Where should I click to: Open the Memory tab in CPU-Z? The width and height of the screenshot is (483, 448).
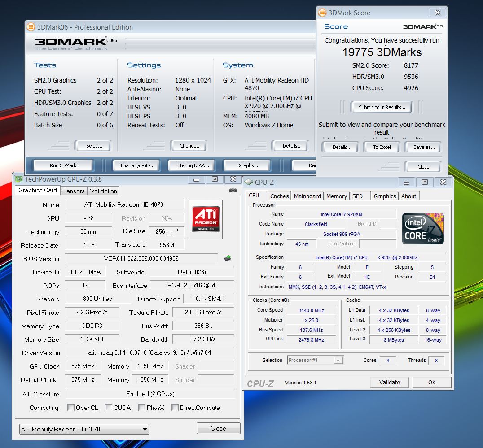(x=336, y=196)
